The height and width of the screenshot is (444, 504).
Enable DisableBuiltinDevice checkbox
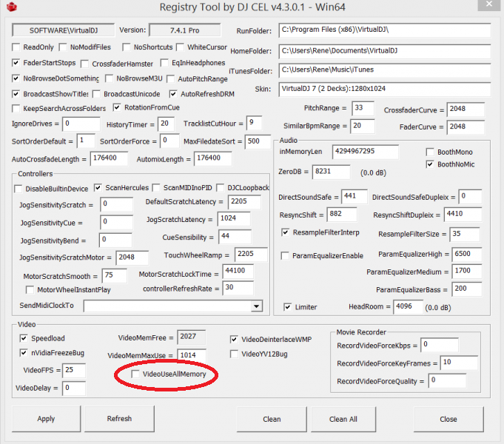pyautogui.click(x=18, y=189)
